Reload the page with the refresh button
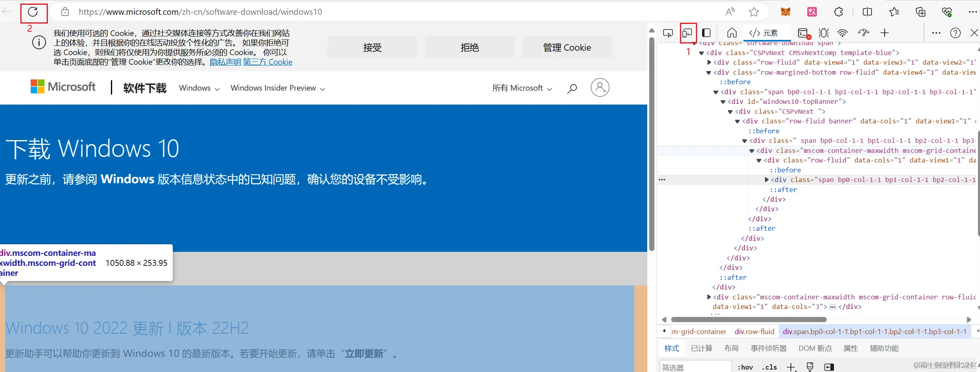 33,12
